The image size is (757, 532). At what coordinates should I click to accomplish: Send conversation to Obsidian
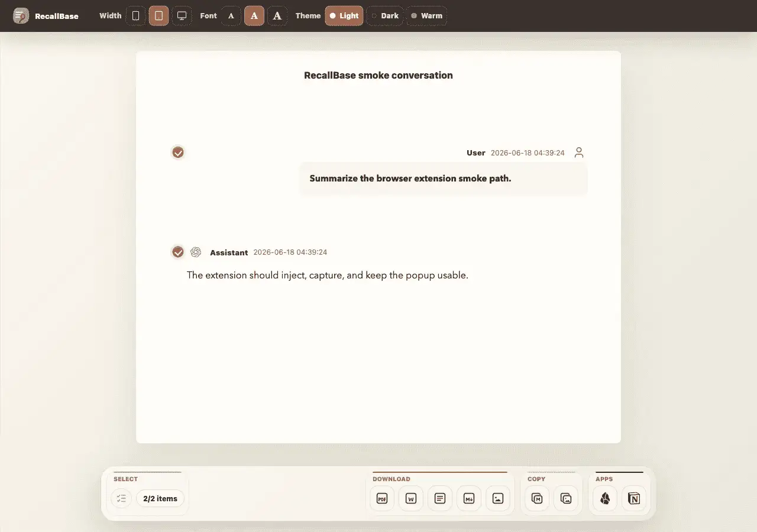pos(605,498)
